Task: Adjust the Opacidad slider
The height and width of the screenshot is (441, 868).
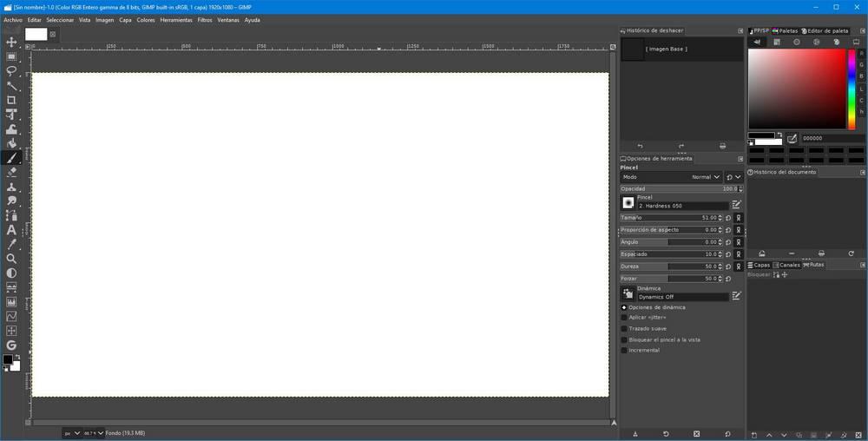Action: (680, 189)
